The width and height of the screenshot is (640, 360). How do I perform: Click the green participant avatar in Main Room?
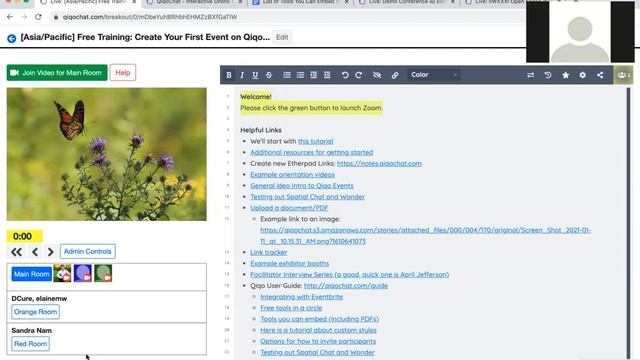(x=103, y=273)
